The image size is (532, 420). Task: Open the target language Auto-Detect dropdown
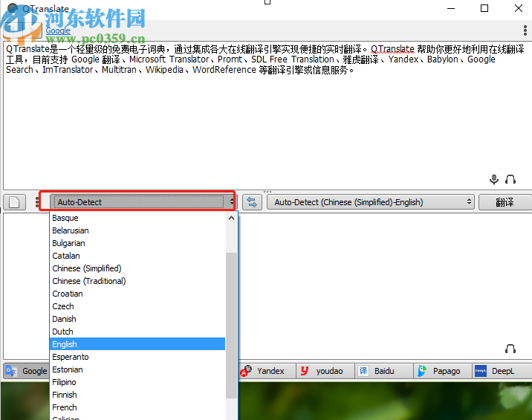tap(371, 202)
